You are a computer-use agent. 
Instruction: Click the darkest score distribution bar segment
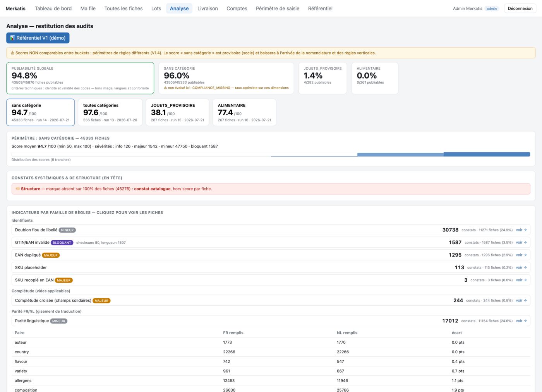pyautogui.click(x=487, y=154)
